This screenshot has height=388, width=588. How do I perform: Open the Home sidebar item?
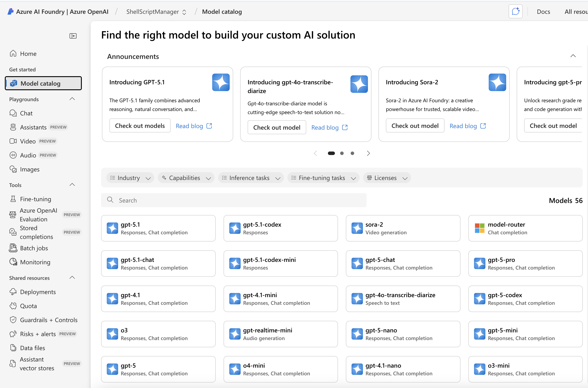pos(28,54)
